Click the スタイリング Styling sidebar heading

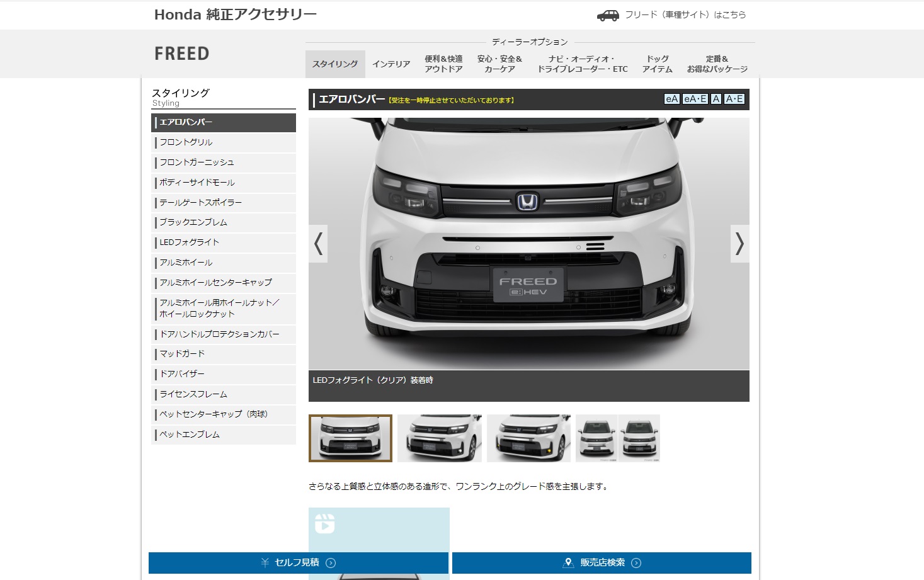point(181,97)
